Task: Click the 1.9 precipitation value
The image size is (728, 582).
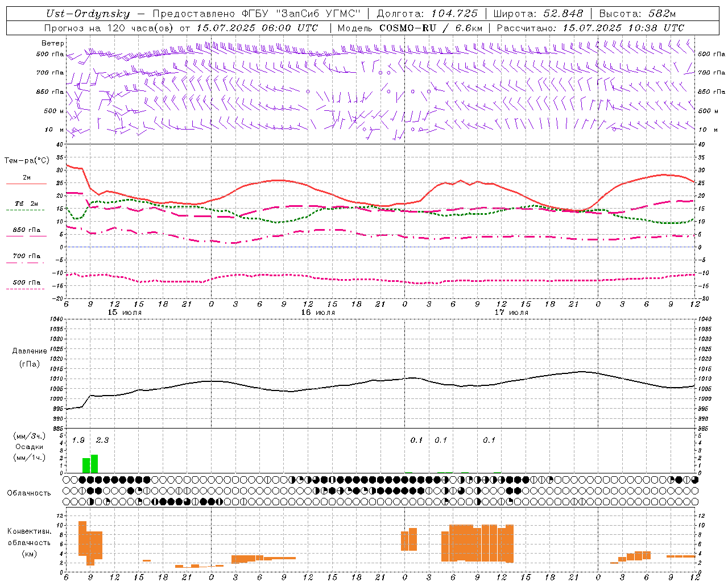Action: [x=78, y=440]
